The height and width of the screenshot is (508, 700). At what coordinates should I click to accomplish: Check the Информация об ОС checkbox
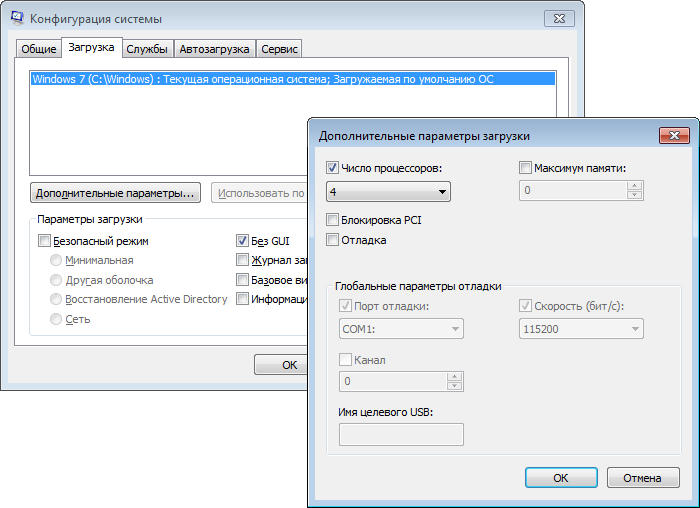(x=242, y=299)
